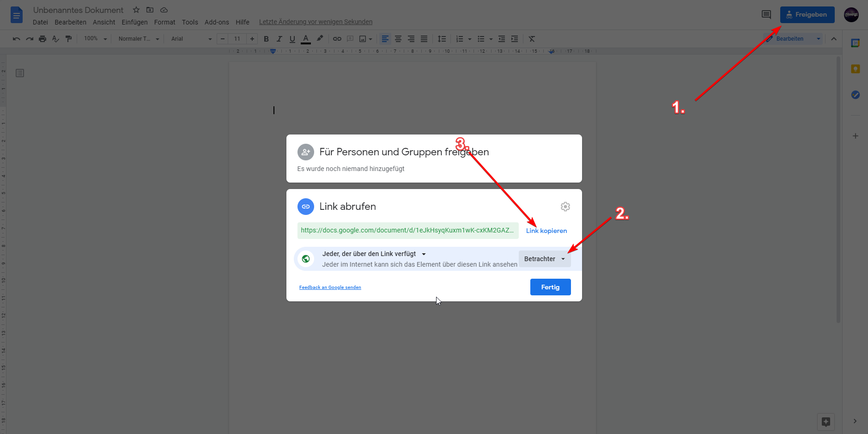Viewport: 868px width, 434px height.
Task: Open link sharing settings gear icon
Action: click(x=565, y=207)
